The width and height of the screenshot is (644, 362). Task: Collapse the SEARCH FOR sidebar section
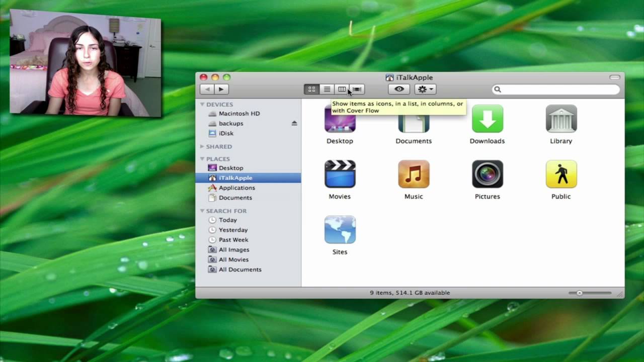pos(202,211)
